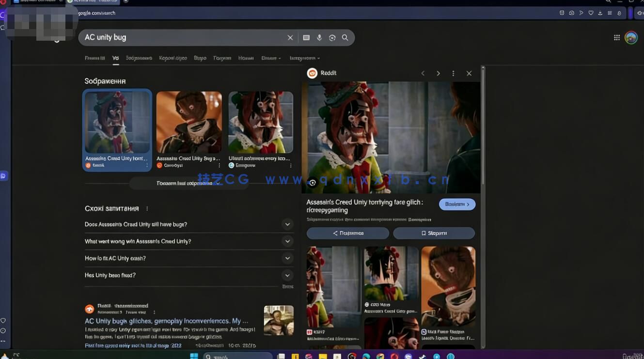Click the Windows Start button on taskbar
This screenshot has width=644, height=359.
pos(194,356)
